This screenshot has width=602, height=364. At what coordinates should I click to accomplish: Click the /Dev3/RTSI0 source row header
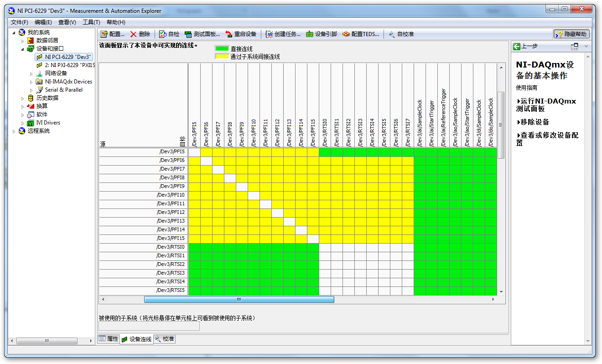[144, 247]
